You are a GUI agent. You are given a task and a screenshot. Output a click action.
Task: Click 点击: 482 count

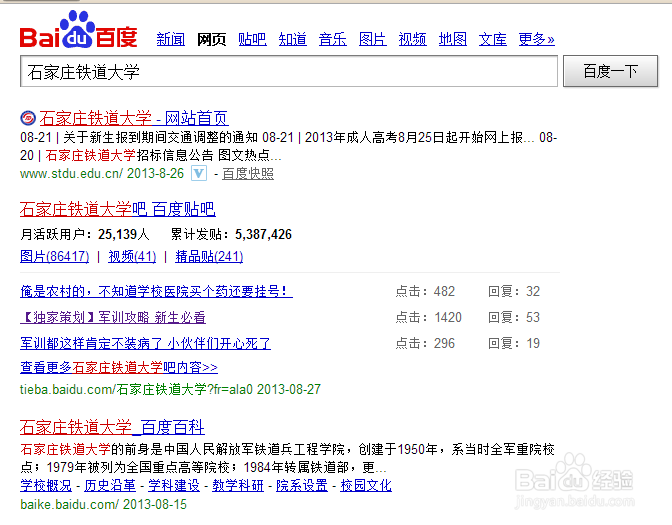pos(425,291)
